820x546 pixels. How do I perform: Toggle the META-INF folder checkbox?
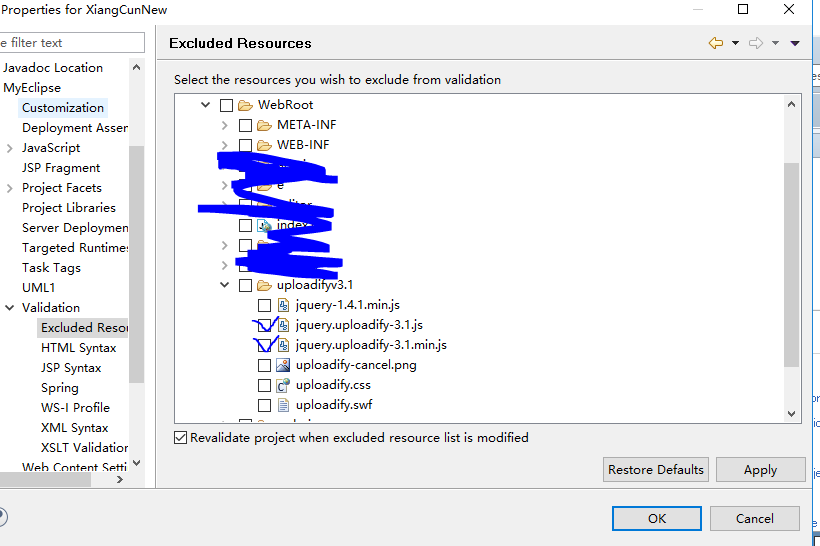[x=245, y=126]
